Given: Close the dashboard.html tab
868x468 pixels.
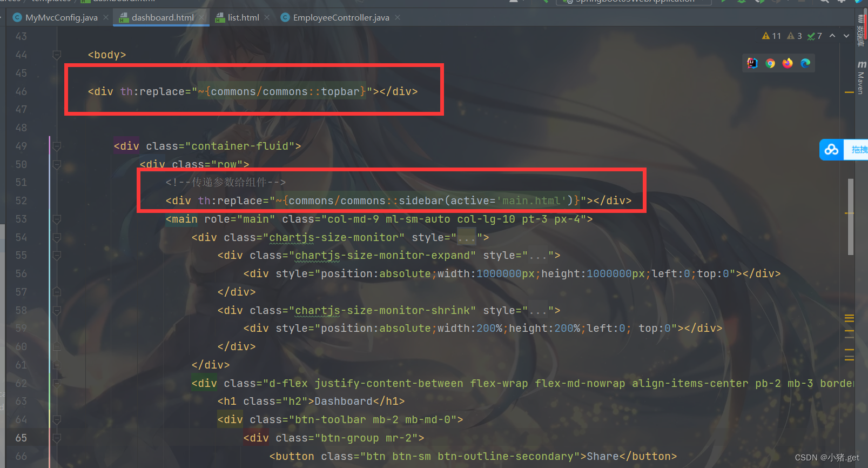Looking at the screenshot, I should [202, 18].
